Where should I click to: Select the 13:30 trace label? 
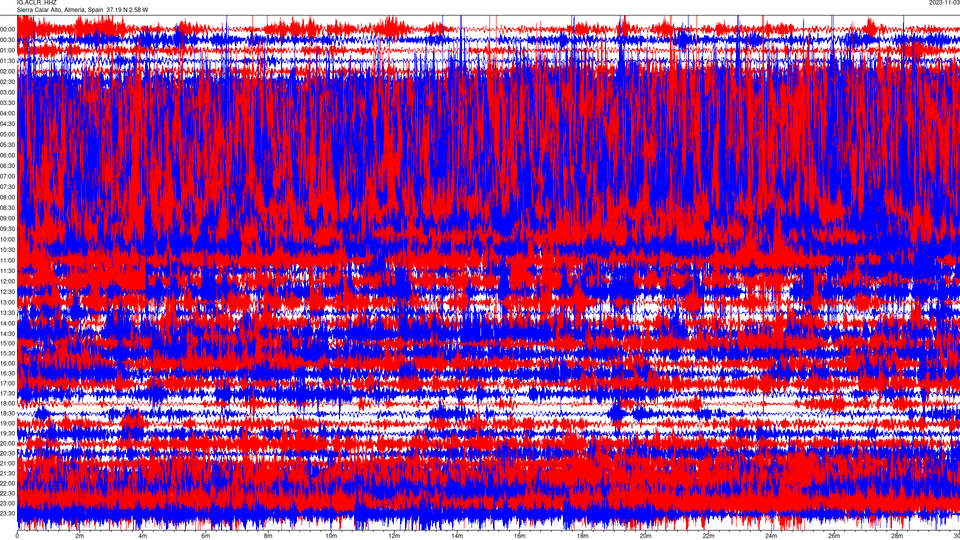(x=7, y=313)
